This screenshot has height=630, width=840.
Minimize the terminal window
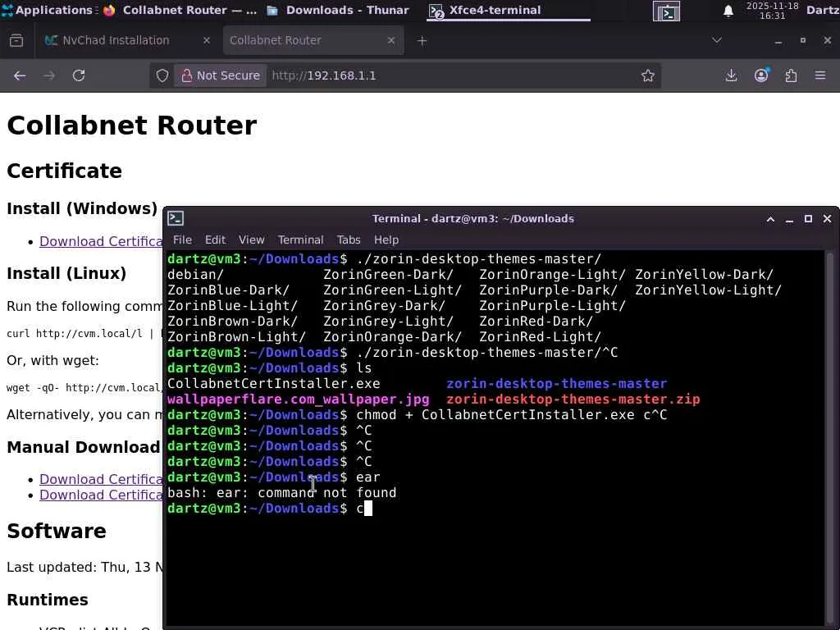click(789, 218)
